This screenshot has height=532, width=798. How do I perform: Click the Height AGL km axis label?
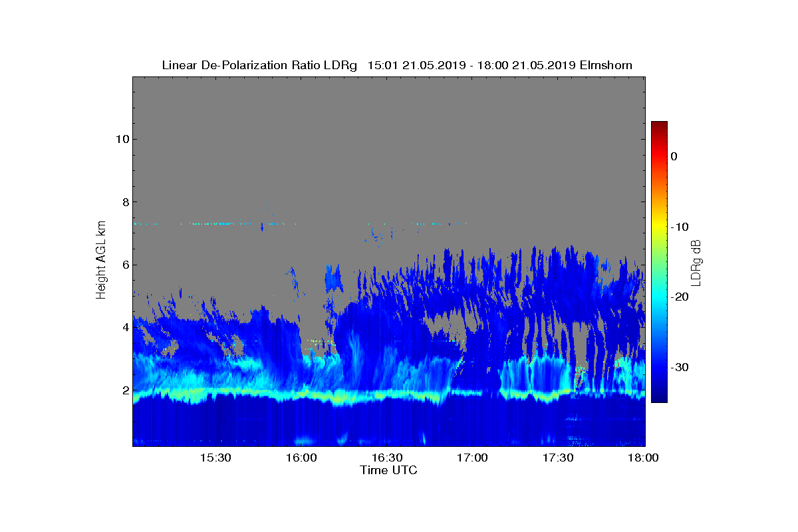click(x=101, y=261)
